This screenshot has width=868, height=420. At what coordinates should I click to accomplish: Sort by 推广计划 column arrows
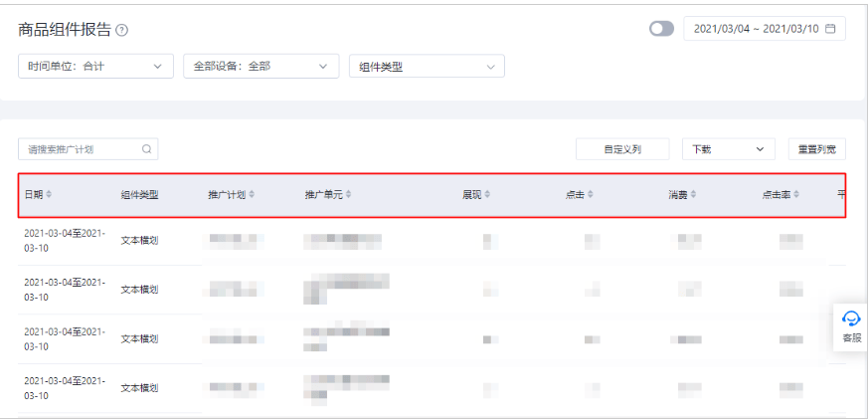click(x=252, y=194)
